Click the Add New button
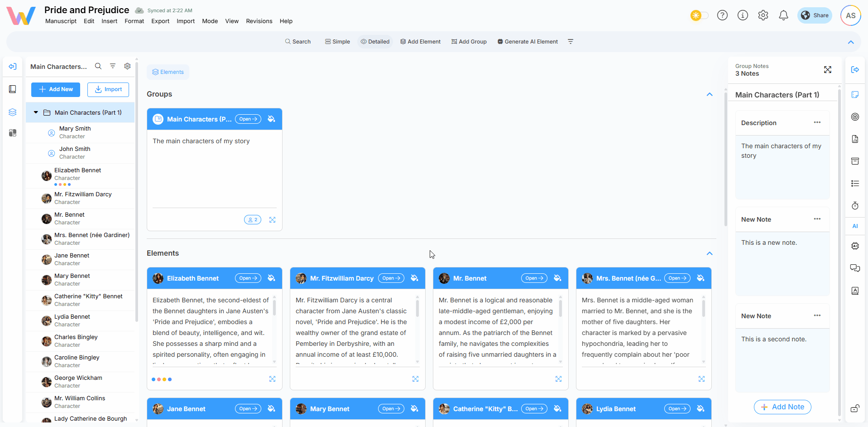The width and height of the screenshot is (868, 427). coord(56,89)
